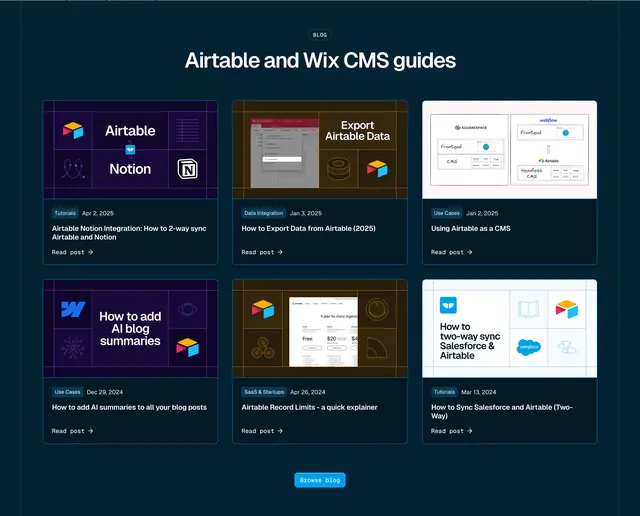The height and width of the screenshot is (516, 640).
Task: Click the Webflow logo in AI blog summaries thumbnail
Action: [x=73, y=309]
